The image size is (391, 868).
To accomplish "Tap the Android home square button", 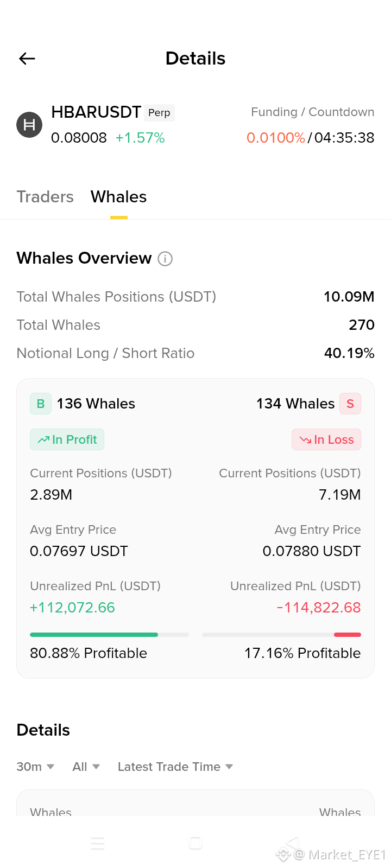I will [x=195, y=843].
